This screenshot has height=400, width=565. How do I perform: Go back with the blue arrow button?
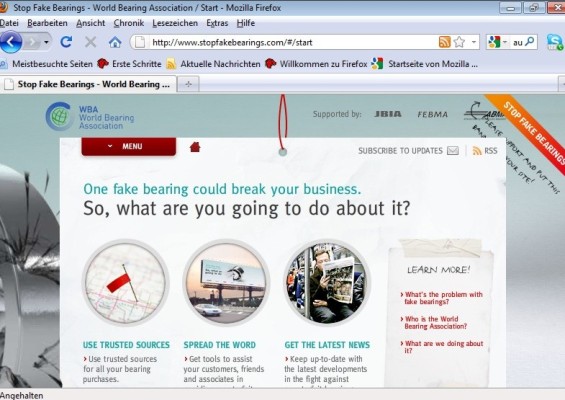pyautogui.click(x=11, y=42)
